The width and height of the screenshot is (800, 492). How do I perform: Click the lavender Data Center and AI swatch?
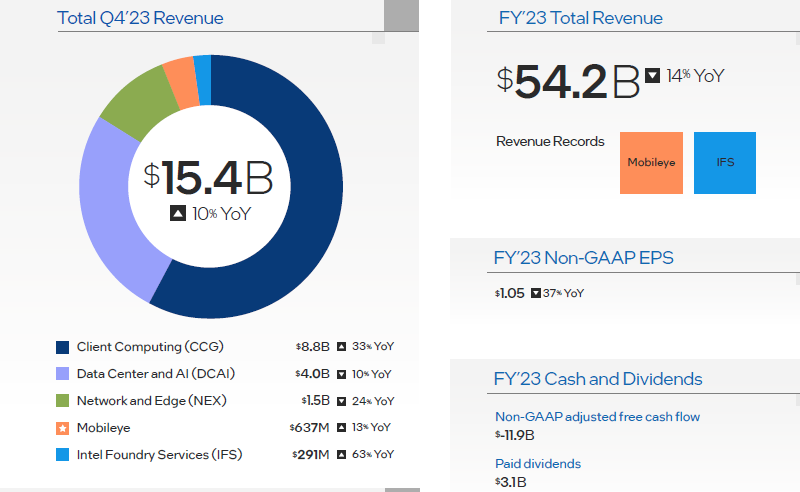(63, 374)
